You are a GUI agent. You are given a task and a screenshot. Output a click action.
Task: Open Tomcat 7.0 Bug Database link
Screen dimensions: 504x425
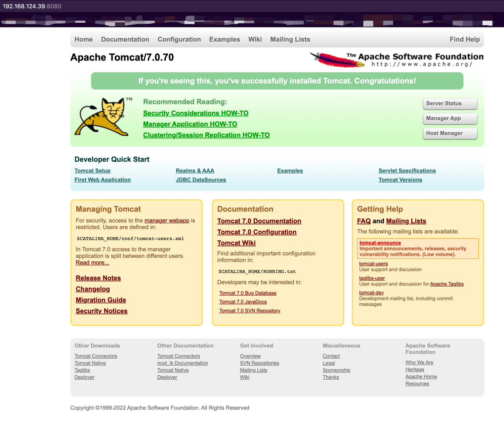coord(248,293)
